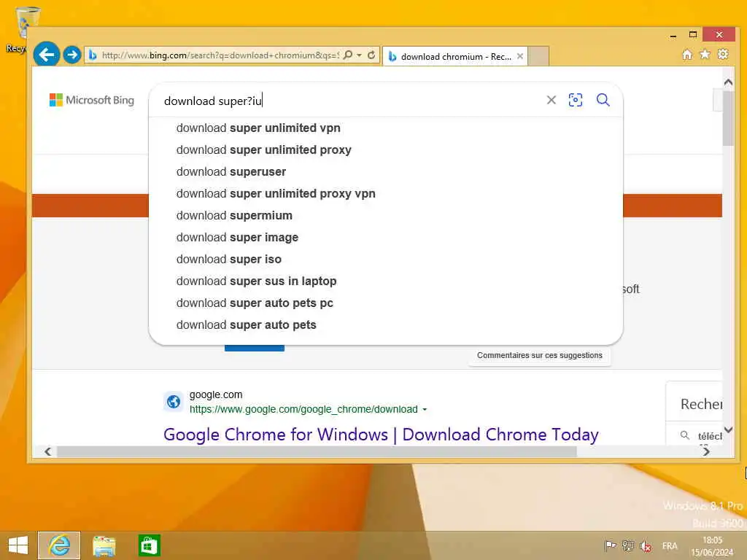This screenshot has width=747, height=560.
Task: Open Windows Store from the taskbar
Action: [x=149, y=545]
